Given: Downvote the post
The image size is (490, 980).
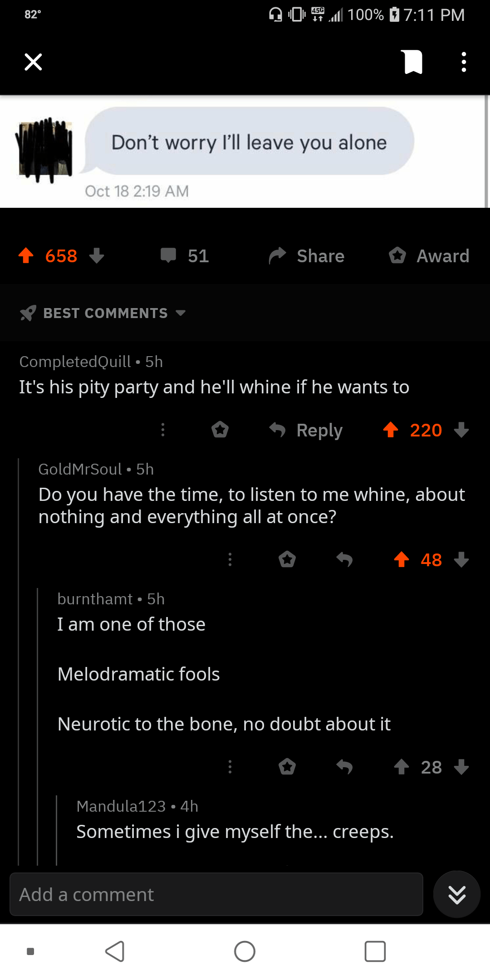Looking at the screenshot, I should coord(97,256).
